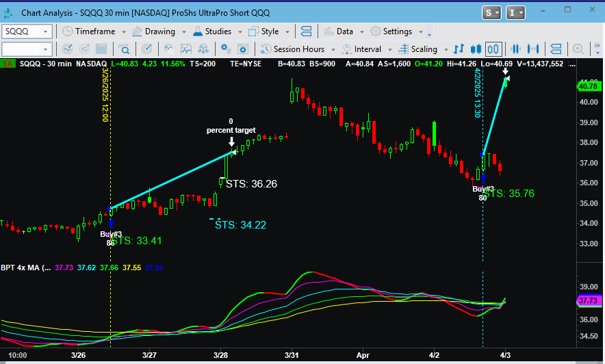
Task: Click the Session Hours button
Action: (x=298, y=49)
